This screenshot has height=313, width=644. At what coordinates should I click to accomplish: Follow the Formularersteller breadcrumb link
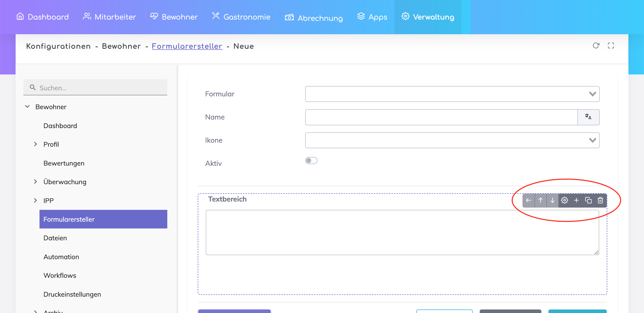coord(187,46)
